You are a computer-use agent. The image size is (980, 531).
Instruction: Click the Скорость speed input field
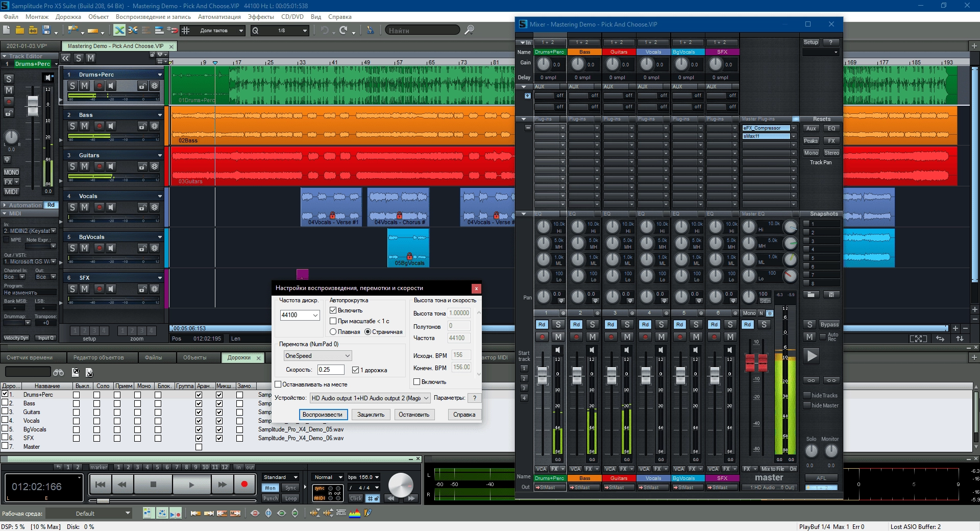331,370
